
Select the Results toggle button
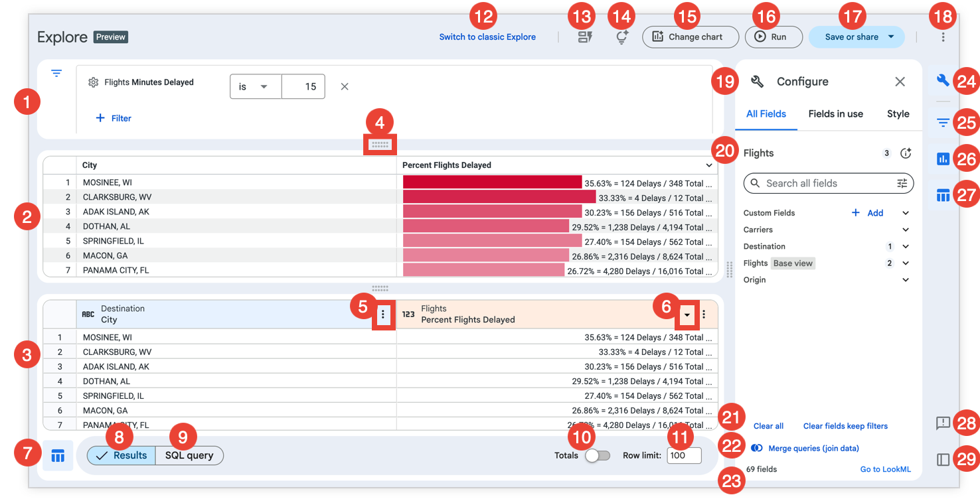click(122, 455)
